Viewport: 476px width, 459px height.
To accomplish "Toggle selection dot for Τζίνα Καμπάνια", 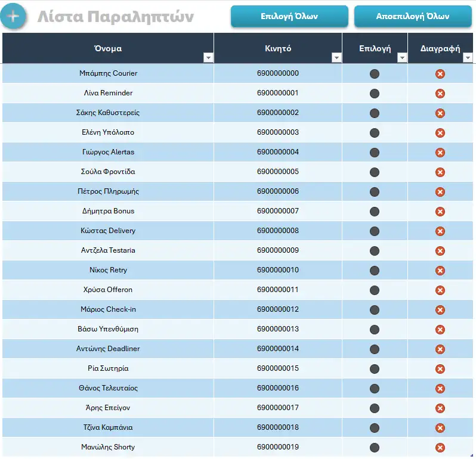I will coord(375,428).
